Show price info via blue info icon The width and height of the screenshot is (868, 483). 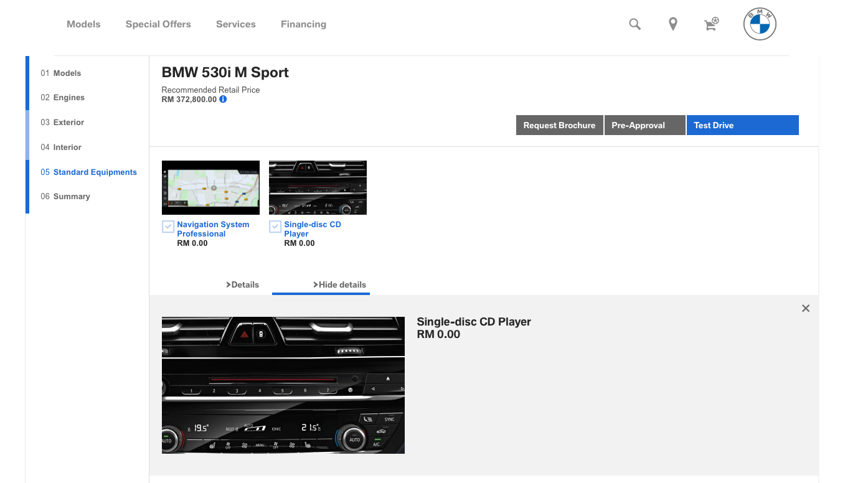[x=223, y=99]
